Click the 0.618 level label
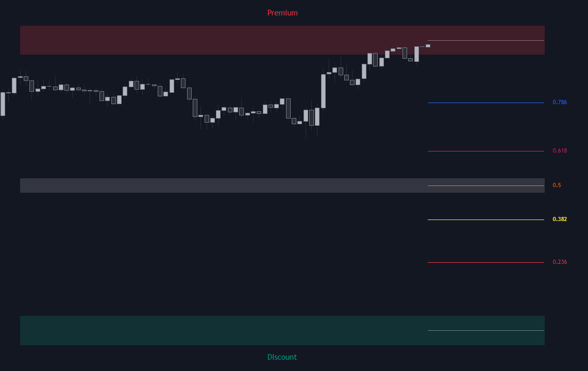This screenshot has height=371, width=588. click(560, 150)
